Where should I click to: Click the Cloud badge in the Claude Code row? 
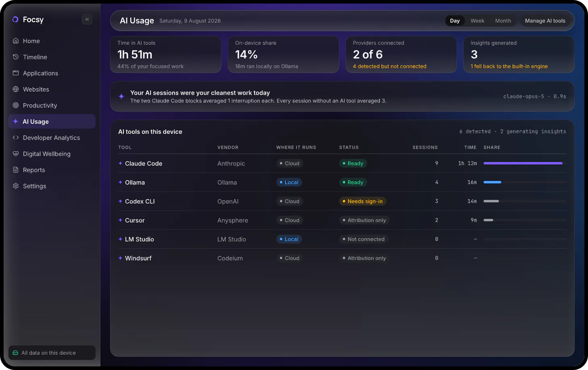[290, 163]
